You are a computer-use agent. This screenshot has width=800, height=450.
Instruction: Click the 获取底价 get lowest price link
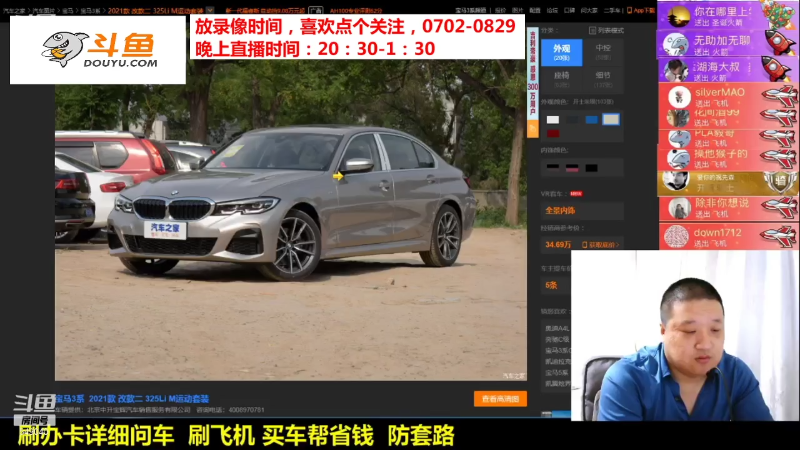(601, 245)
